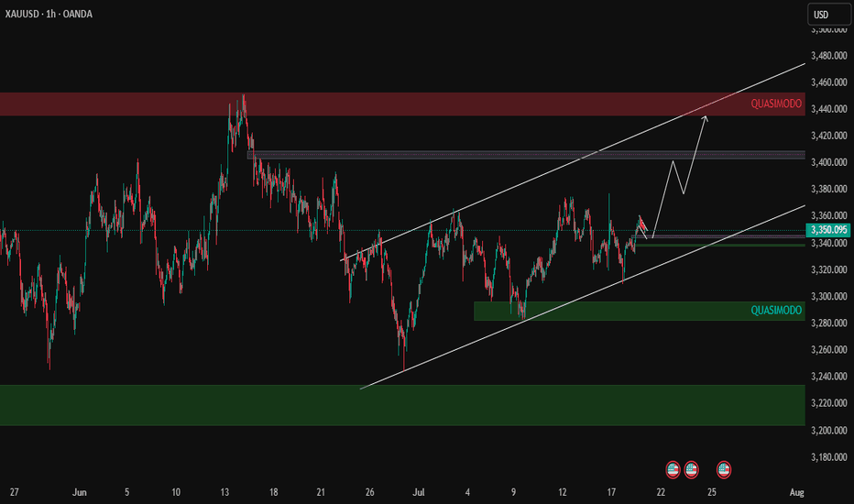Select the red QUASIMODO zone label
This screenshot has height=504, width=854.
click(x=776, y=104)
